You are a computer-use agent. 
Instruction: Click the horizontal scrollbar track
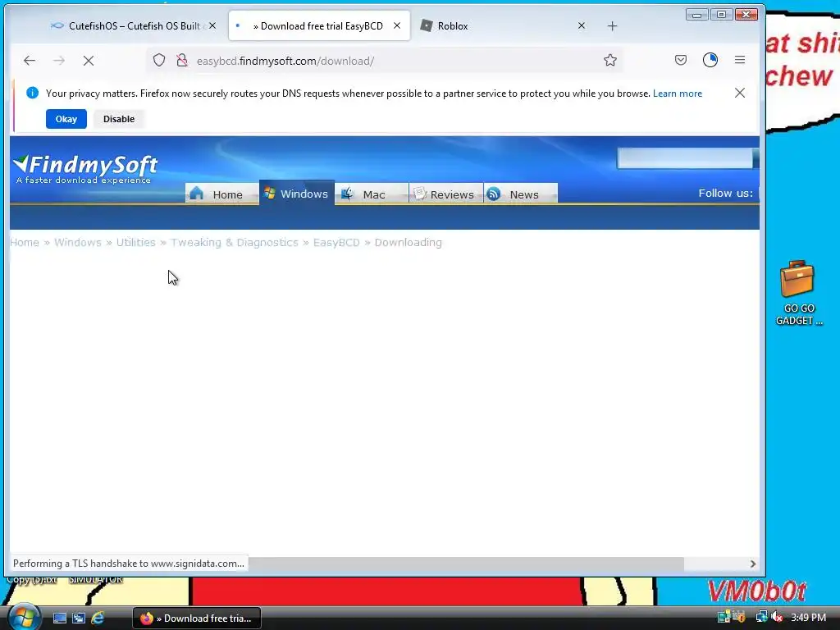[715, 564]
